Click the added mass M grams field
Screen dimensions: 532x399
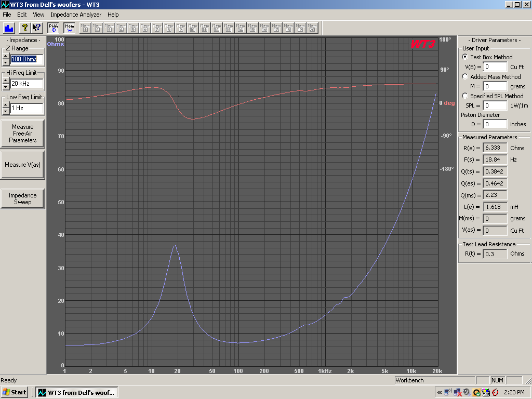coord(495,86)
